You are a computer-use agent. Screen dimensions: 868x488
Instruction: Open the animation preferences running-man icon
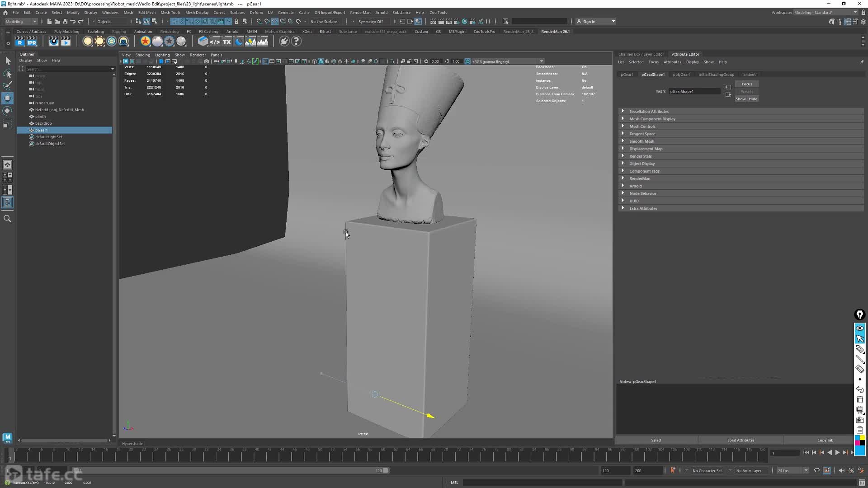pyautogui.click(x=861, y=470)
